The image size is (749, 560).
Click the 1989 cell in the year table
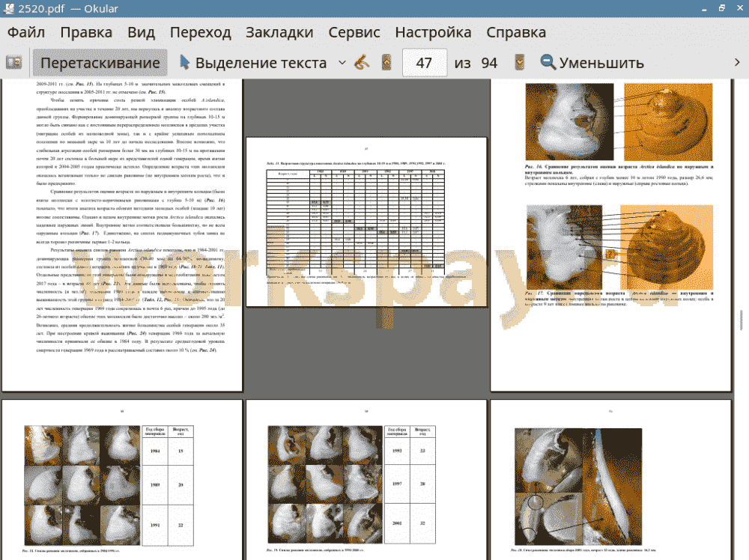point(155,484)
